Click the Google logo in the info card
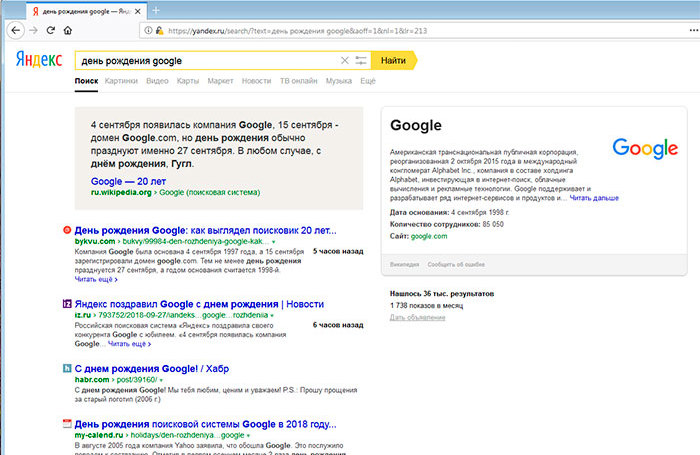700x455 pixels. [x=645, y=148]
